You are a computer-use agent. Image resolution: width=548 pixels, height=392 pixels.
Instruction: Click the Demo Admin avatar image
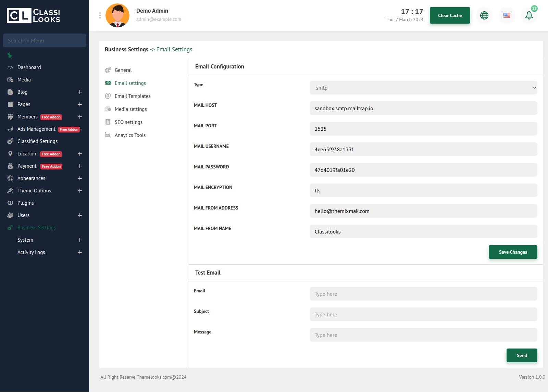117,15
